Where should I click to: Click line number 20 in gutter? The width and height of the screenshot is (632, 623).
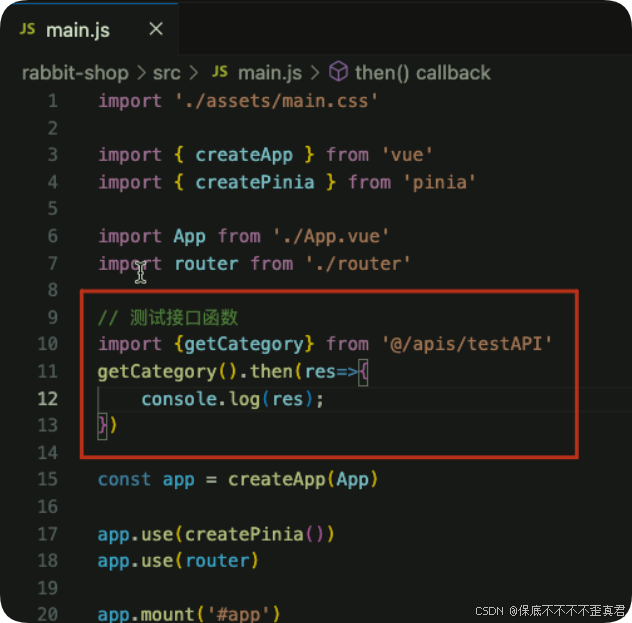[48, 614]
